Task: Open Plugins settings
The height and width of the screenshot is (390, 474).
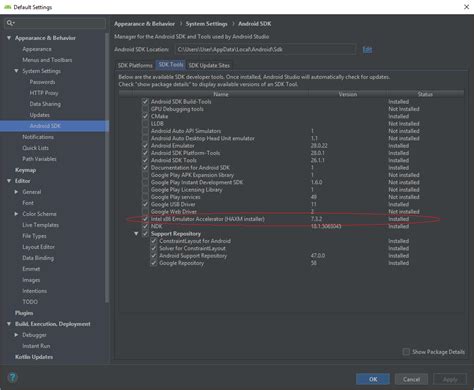Action: pyautogui.click(x=24, y=313)
